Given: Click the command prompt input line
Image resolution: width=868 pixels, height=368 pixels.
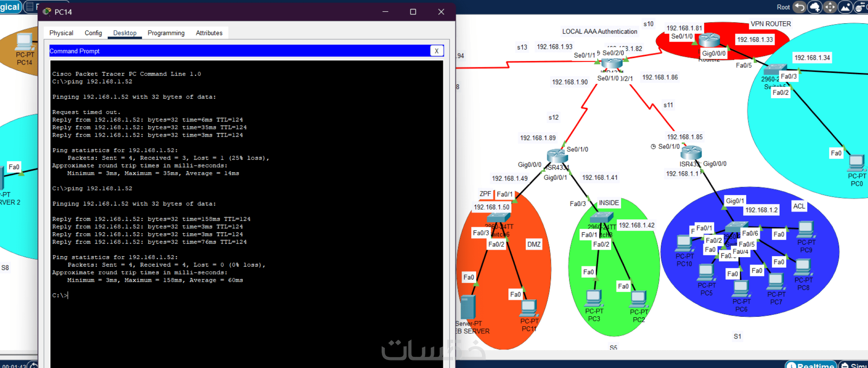Looking at the screenshot, I should click(x=247, y=295).
